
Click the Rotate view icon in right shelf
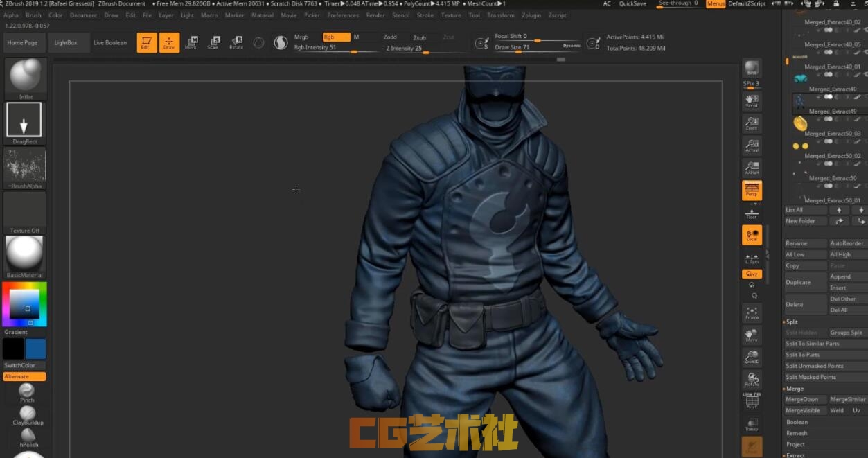click(752, 379)
